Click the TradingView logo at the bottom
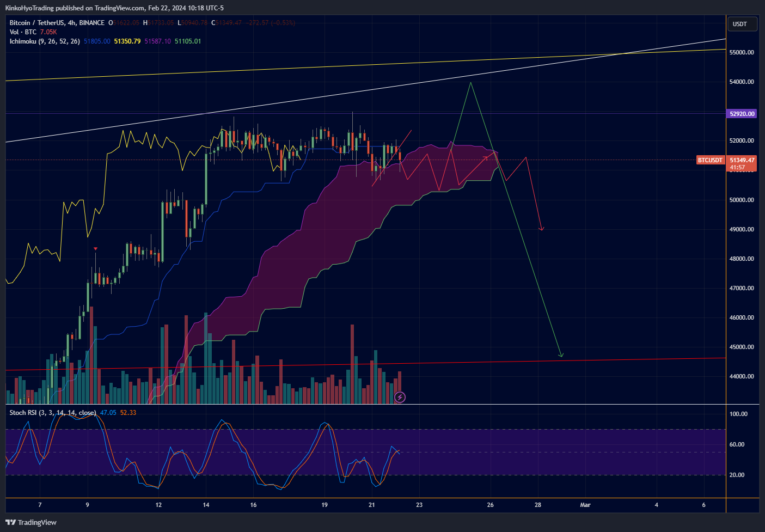Screen dimensions: 765x532 [31, 522]
